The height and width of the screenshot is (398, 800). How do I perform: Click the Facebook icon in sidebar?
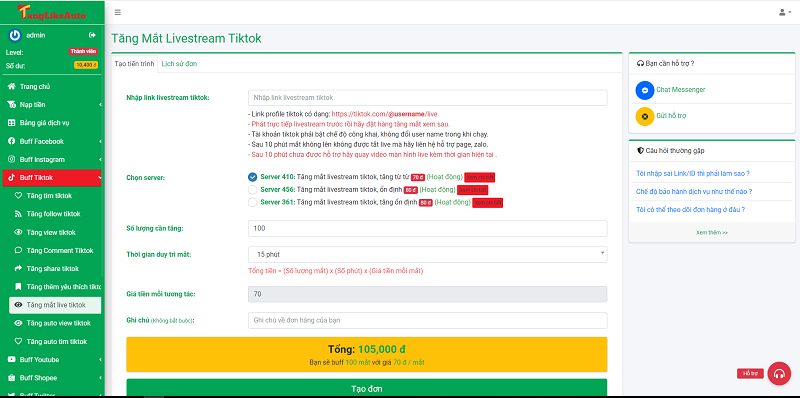pos(11,141)
